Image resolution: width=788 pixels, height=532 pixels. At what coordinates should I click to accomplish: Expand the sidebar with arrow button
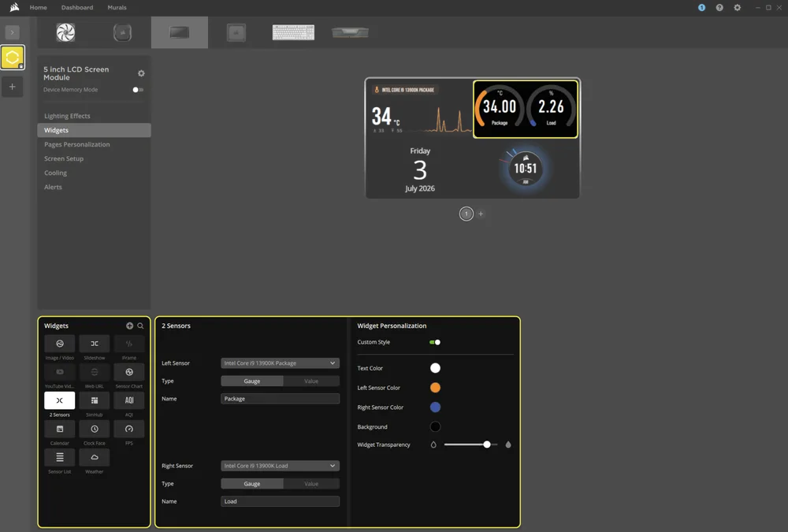pyautogui.click(x=13, y=32)
